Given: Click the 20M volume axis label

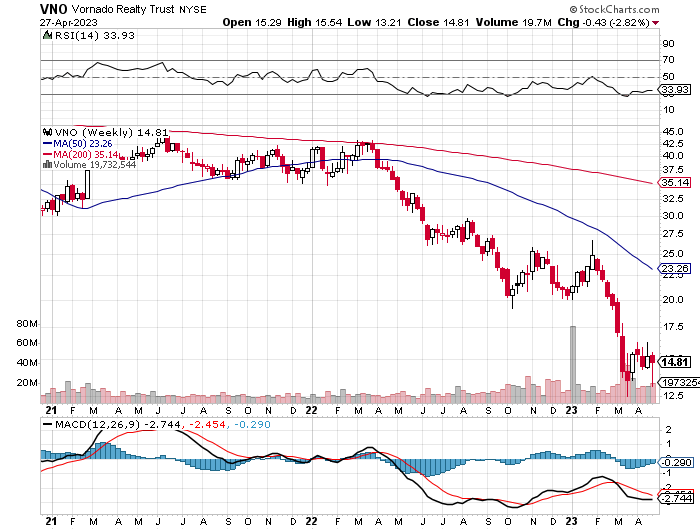Looking at the screenshot, I should coord(27,383).
